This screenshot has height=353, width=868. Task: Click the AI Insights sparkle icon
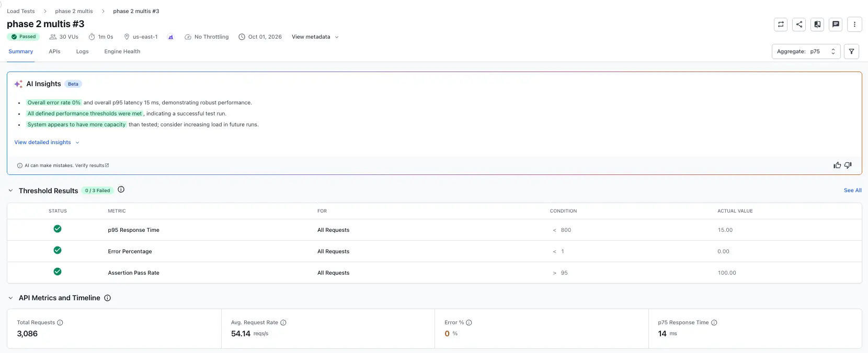pyautogui.click(x=18, y=84)
